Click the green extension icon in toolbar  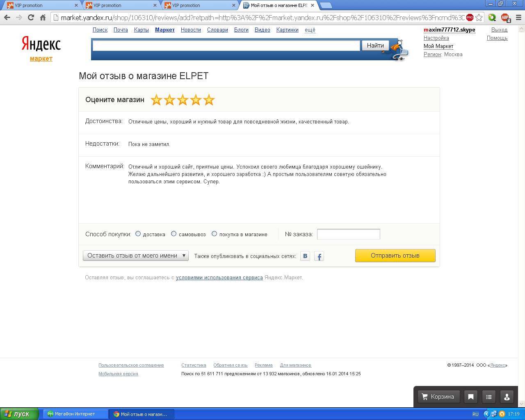pyautogui.click(x=492, y=18)
